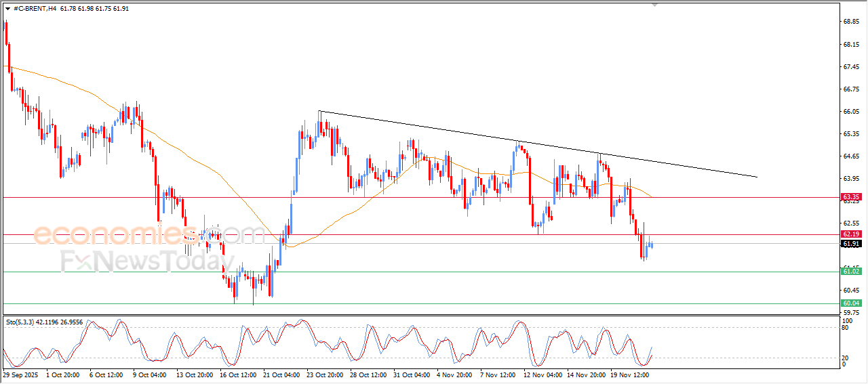This screenshot has width=868, height=384.
Task: Select the red 62.19 price tag
Action: pyautogui.click(x=851, y=234)
